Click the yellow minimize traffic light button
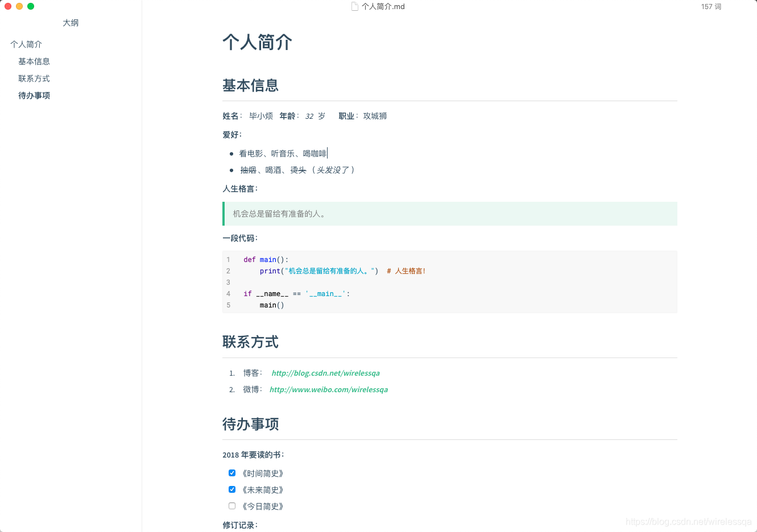This screenshot has width=757, height=532. coord(18,6)
